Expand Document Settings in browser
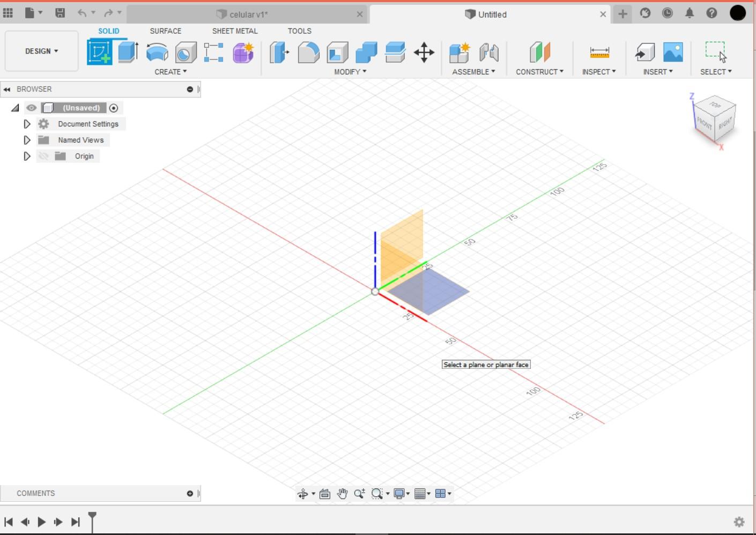This screenshot has width=756, height=535. point(27,124)
